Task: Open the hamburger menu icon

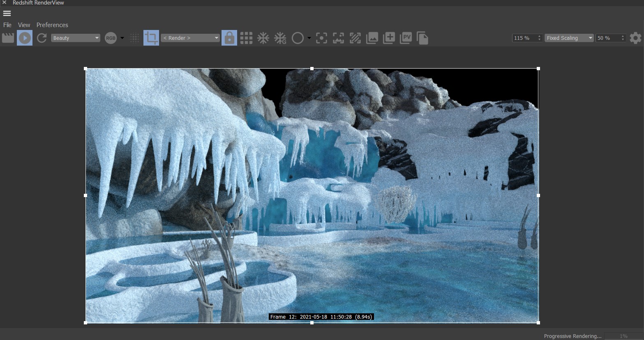Action: [x=7, y=14]
